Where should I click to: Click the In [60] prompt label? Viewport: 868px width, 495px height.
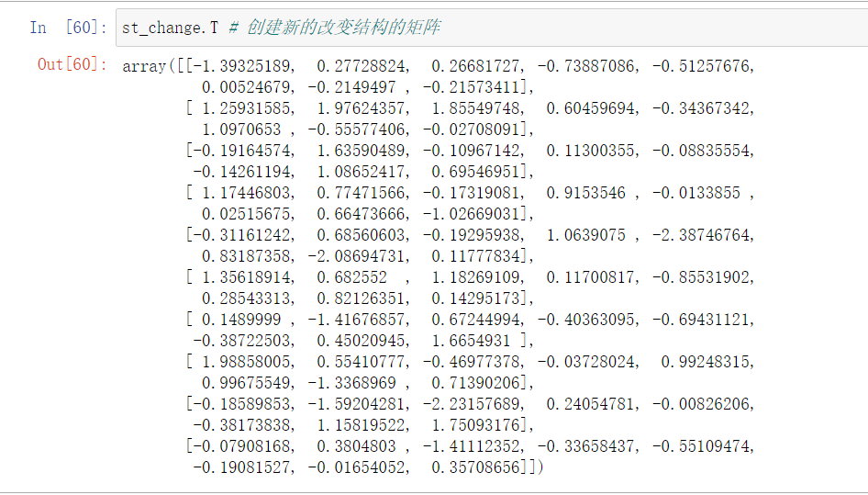[68, 28]
